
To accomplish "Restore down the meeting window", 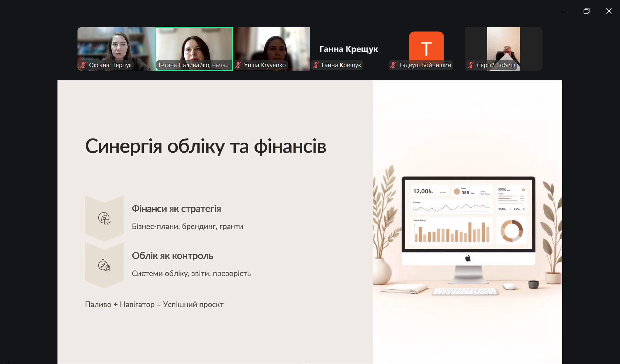I will click(586, 11).
